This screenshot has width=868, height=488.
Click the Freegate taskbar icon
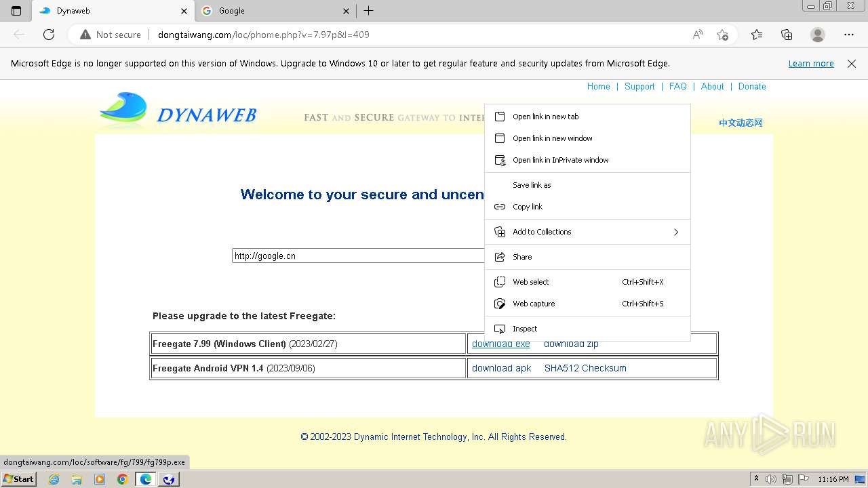(x=169, y=479)
